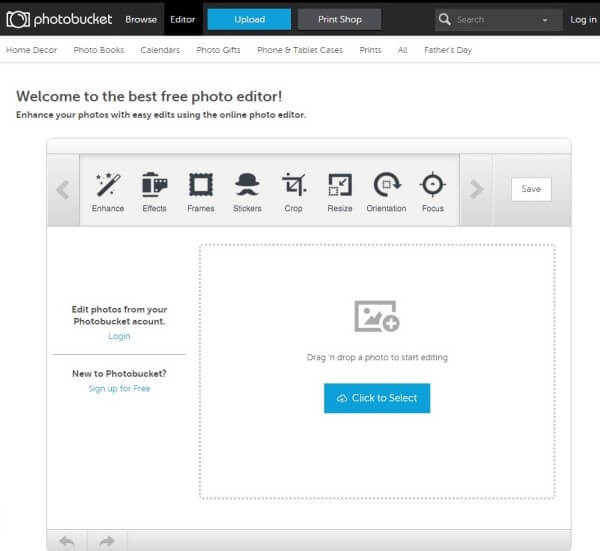
Task: Open the Stickers mustache tool
Action: point(247,192)
